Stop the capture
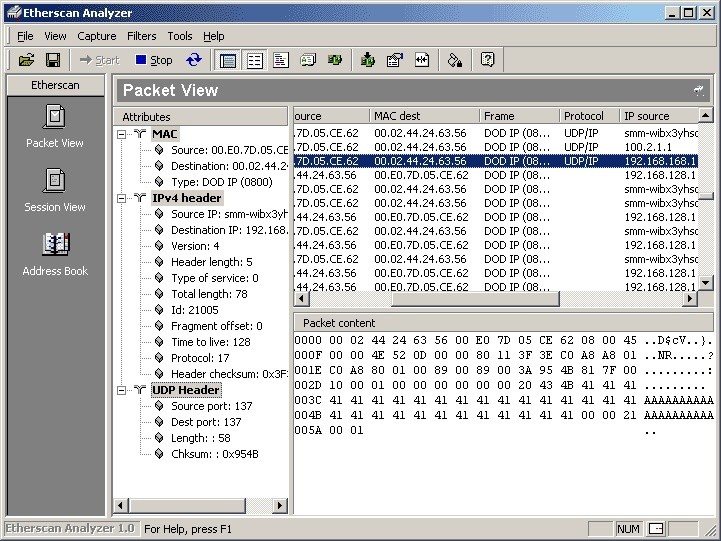 [154, 60]
